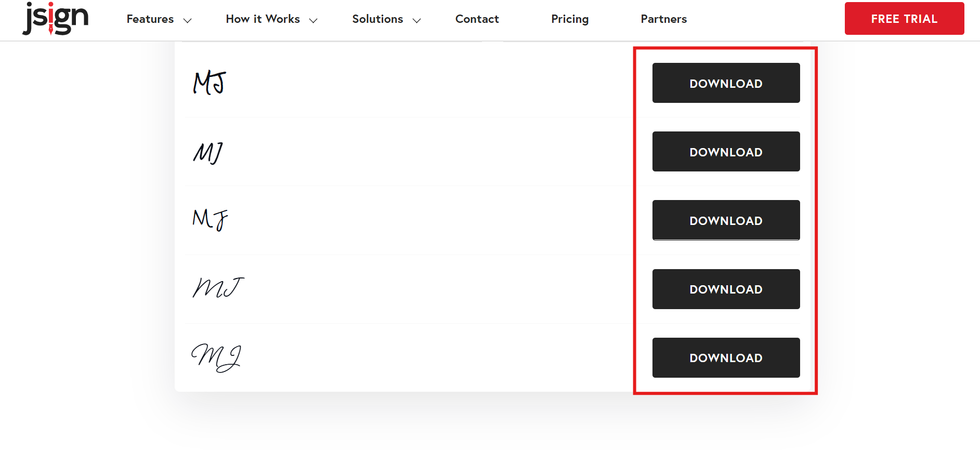Download the second MJ signature style
The width and height of the screenshot is (980, 452).
tap(726, 152)
